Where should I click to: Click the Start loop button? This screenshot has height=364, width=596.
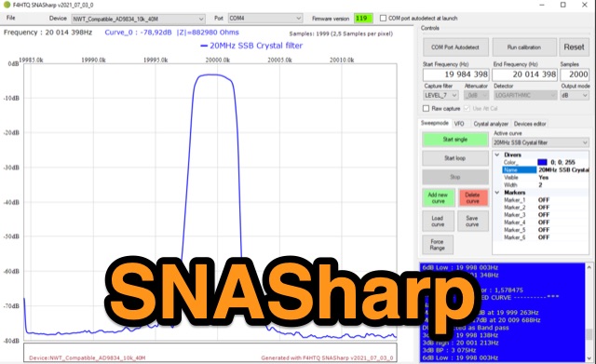[455, 158]
